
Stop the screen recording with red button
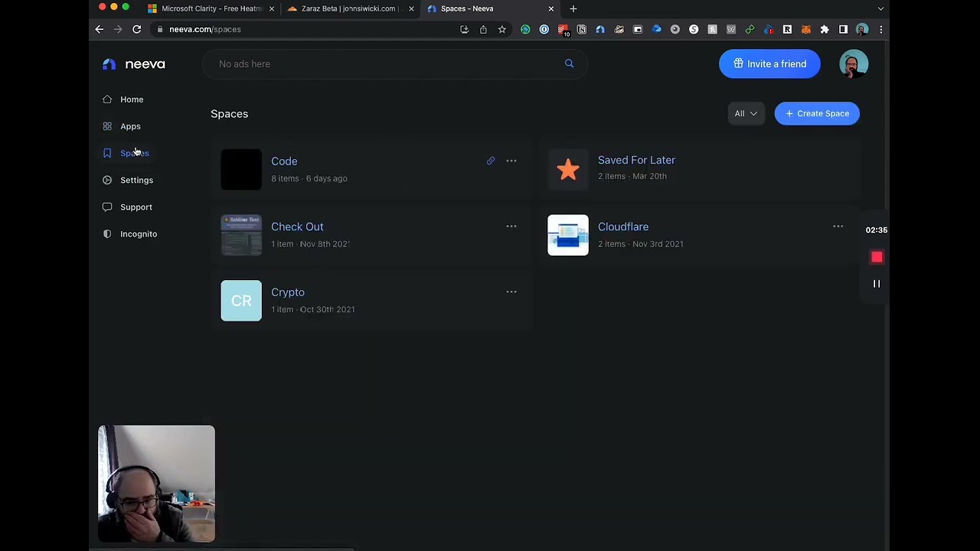[877, 257]
